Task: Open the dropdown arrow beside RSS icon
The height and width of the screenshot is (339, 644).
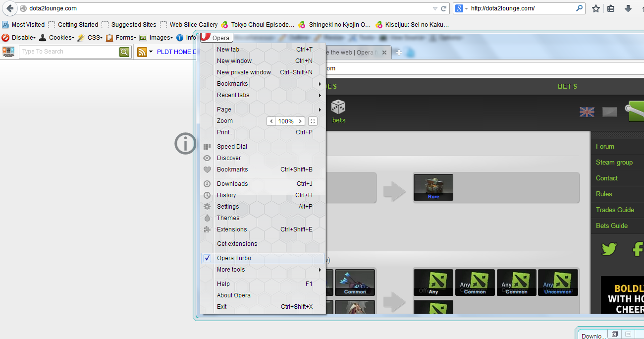Action: pyautogui.click(x=151, y=52)
